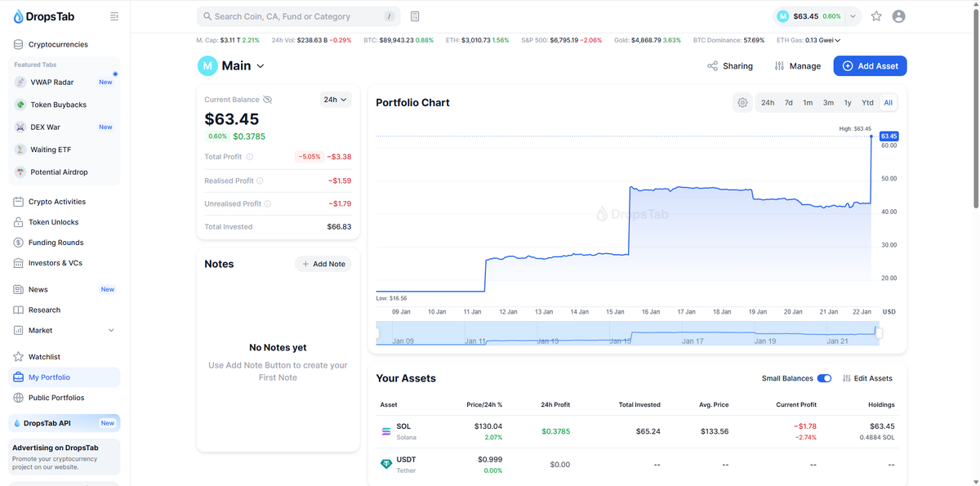Open Waiting ETF tab
The height and width of the screenshot is (486, 980).
pyautogui.click(x=65, y=149)
